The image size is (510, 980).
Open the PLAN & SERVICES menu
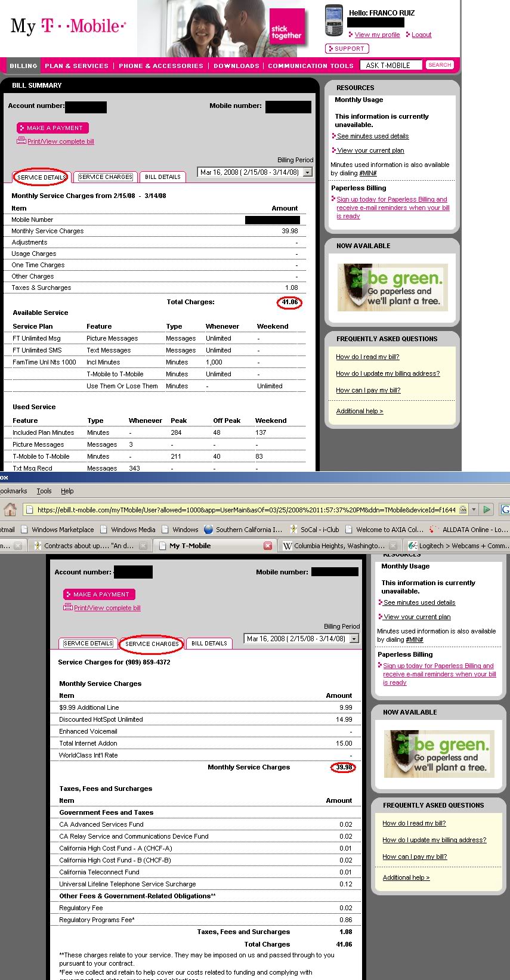(76, 66)
